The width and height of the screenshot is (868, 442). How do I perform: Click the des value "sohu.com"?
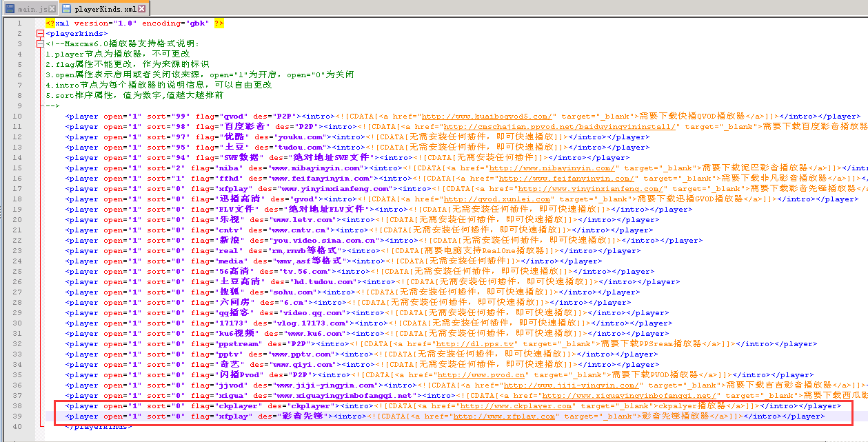(293, 292)
